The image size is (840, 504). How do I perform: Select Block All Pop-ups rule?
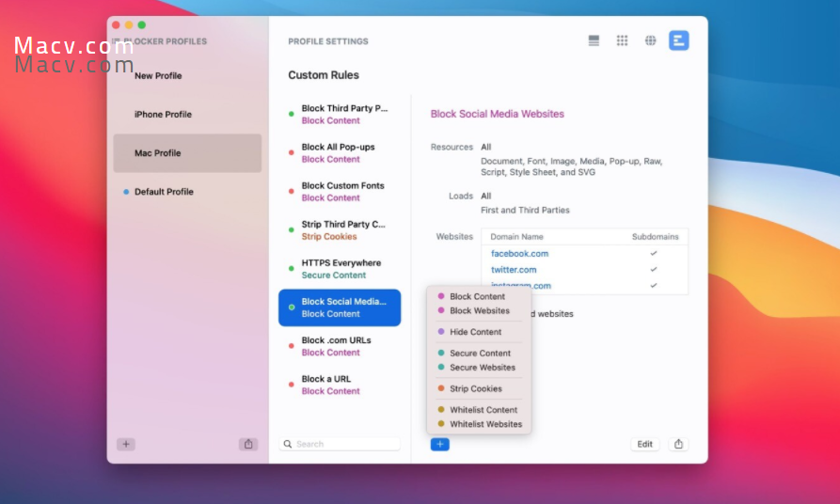coord(340,152)
